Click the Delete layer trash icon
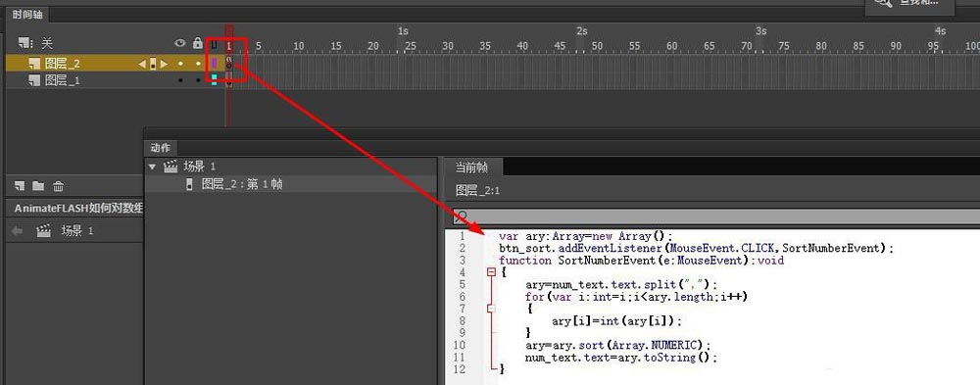The image size is (980, 385). point(58,185)
